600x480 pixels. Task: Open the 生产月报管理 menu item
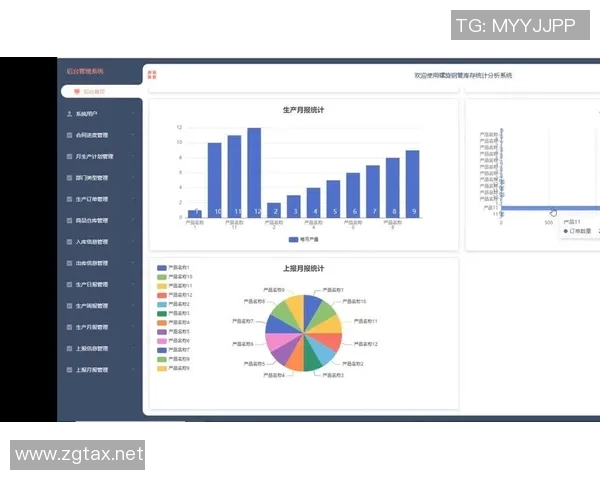(95, 327)
